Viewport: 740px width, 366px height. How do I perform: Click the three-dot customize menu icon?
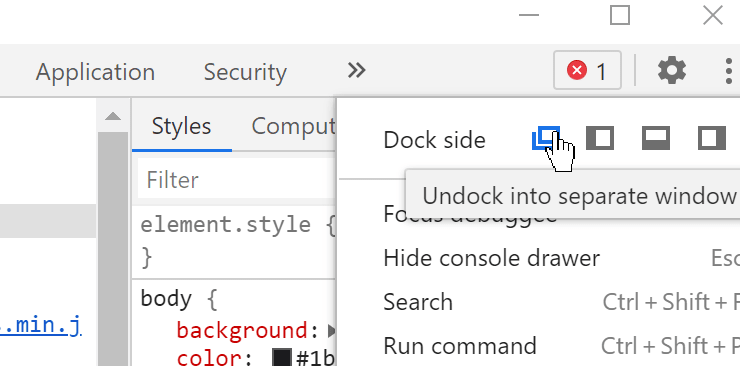[729, 71]
